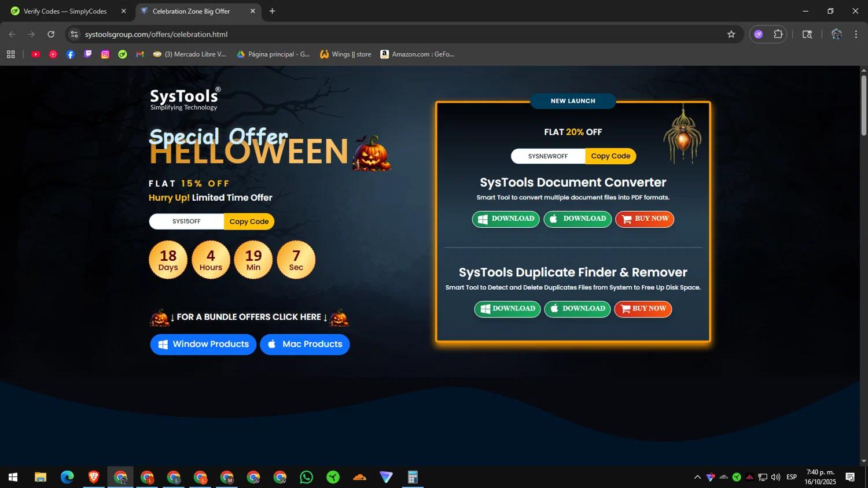The width and height of the screenshot is (868, 488).
Task: Download Document Converter for Windows
Action: [x=506, y=219]
